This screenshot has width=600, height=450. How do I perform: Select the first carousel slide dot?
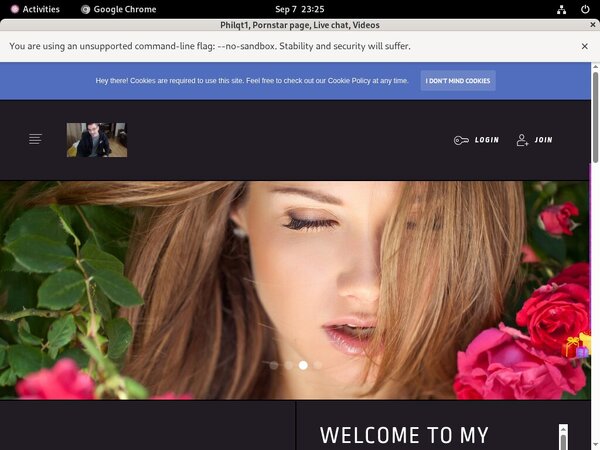click(x=273, y=365)
